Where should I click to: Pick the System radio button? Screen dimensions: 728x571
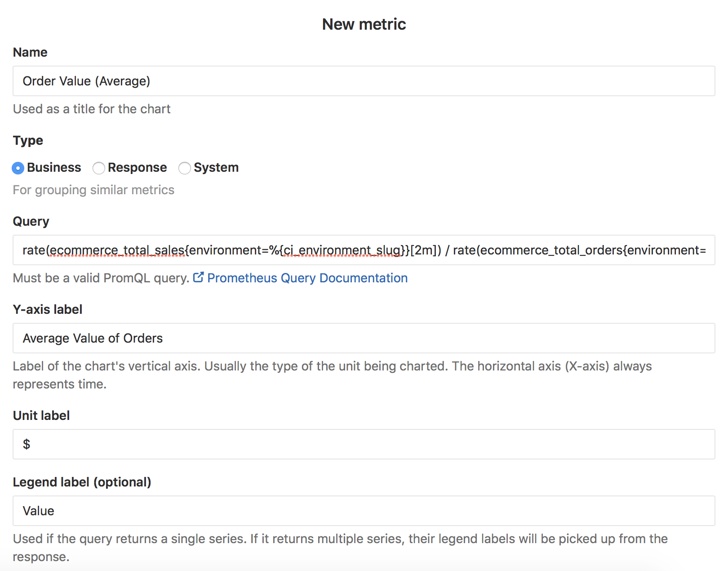click(184, 168)
